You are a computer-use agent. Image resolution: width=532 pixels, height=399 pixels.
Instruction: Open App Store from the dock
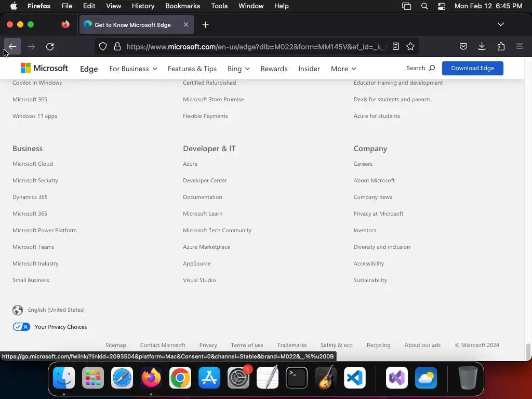pyautogui.click(x=209, y=378)
